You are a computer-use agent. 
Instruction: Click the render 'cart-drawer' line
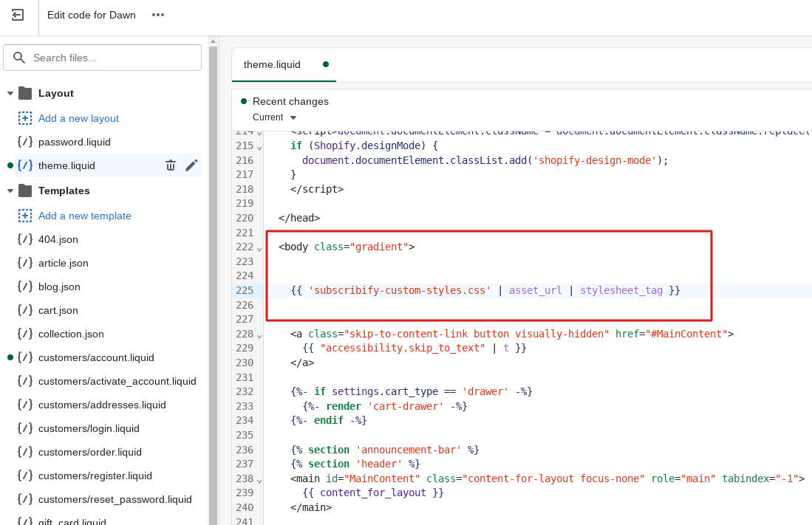pos(385,406)
